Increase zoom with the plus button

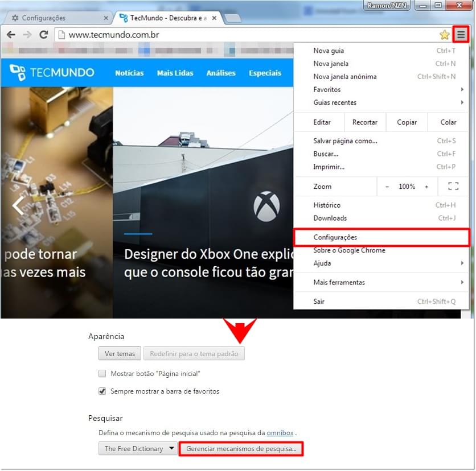[426, 187]
